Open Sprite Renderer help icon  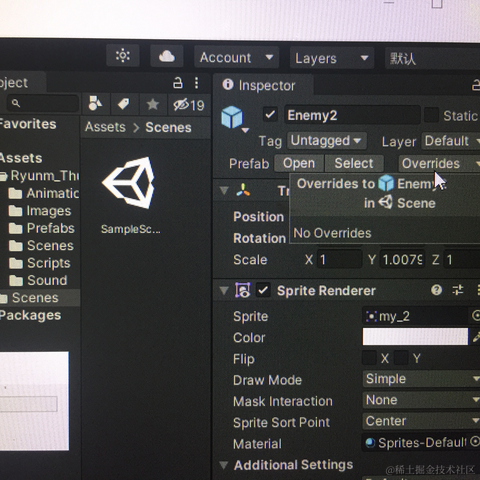click(436, 290)
